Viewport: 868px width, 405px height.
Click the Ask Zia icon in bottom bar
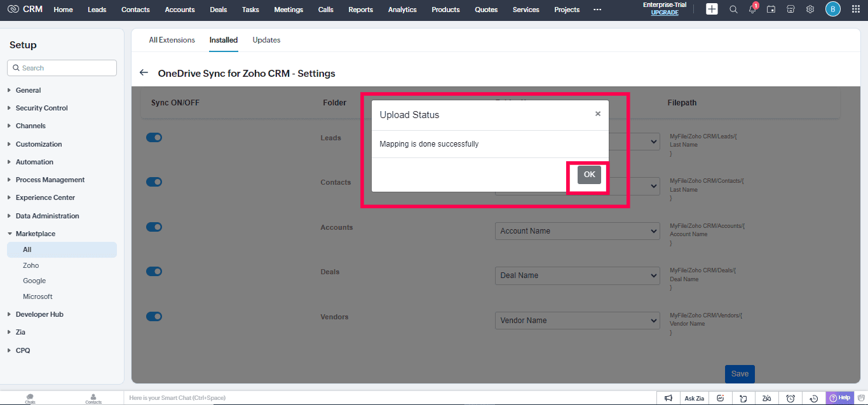[694, 398]
